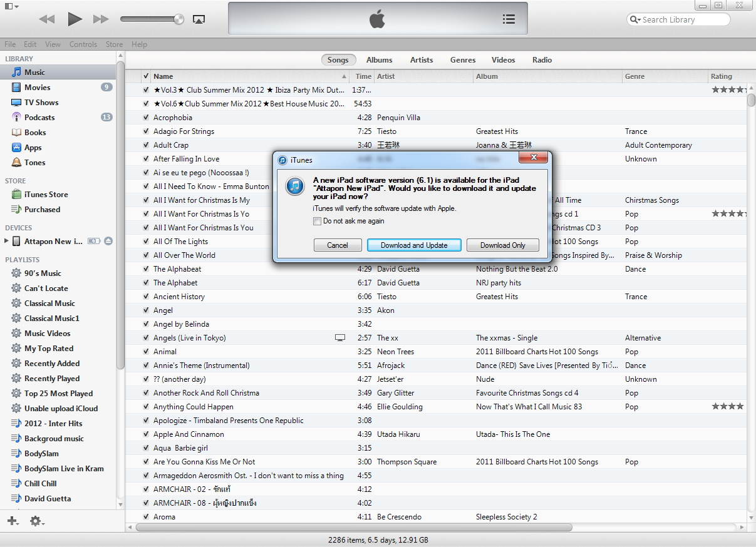Open the File menu
This screenshot has height=547, width=756.
click(10, 44)
